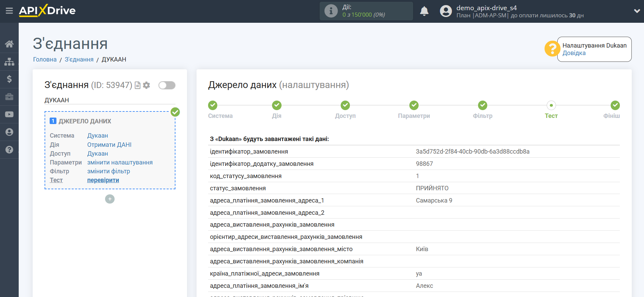Image resolution: width=644 pixels, height=297 pixels.
Task: Click the перевірити test link
Action: tap(103, 180)
